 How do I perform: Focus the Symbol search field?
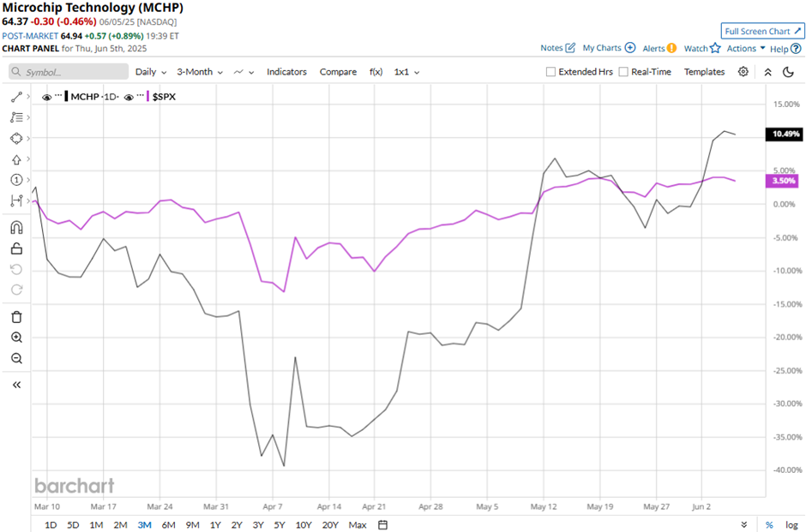pos(69,72)
